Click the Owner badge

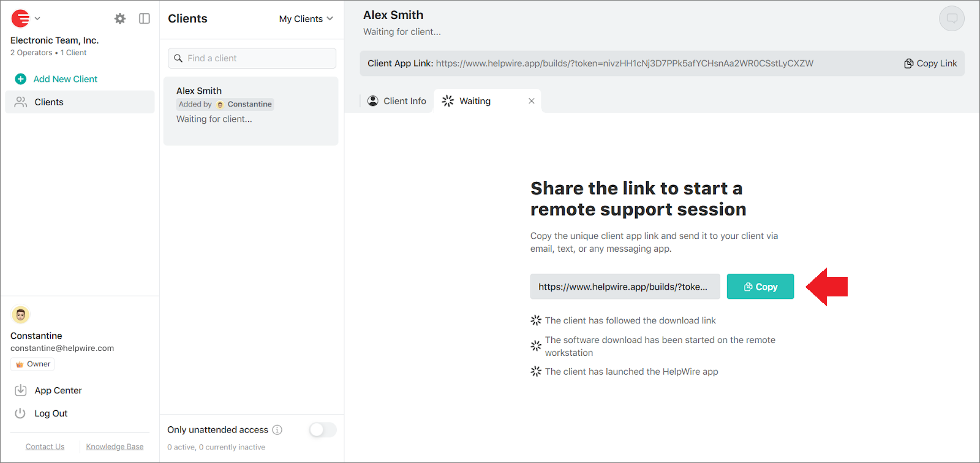click(32, 364)
